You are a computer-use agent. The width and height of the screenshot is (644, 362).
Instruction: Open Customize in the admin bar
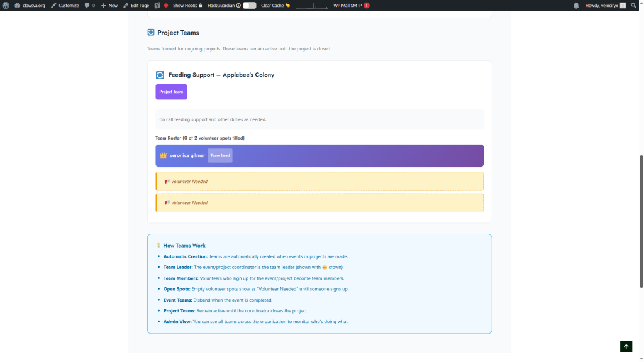(x=65, y=5)
